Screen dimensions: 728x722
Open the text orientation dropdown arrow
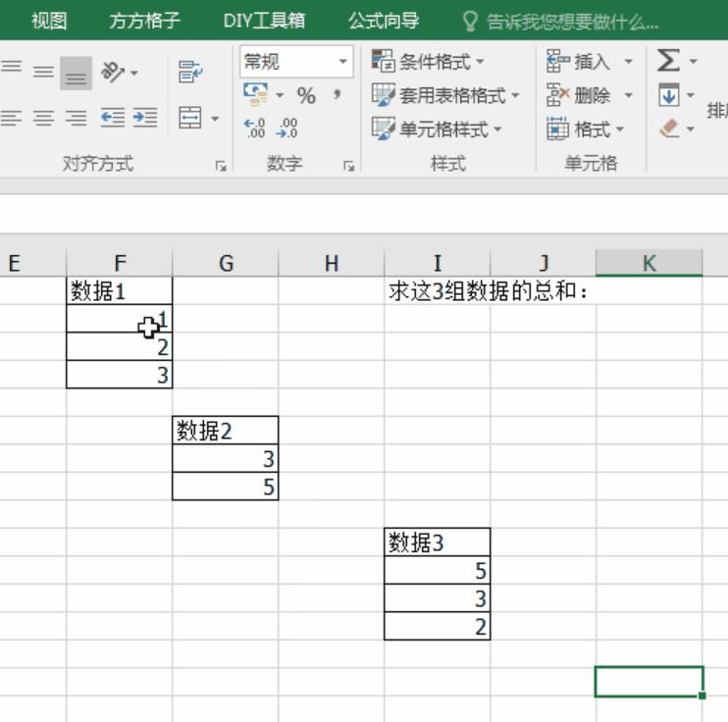click(x=134, y=73)
